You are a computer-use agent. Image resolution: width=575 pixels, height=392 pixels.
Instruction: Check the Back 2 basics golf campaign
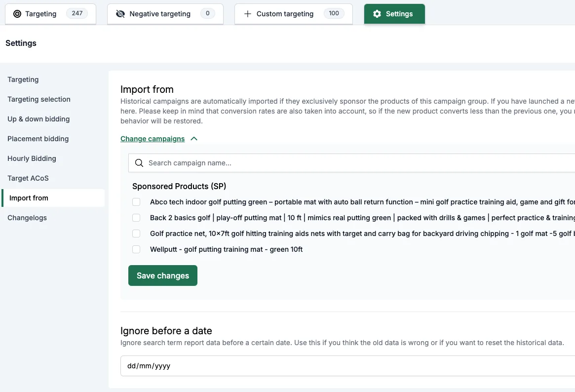tap(136, 218)
